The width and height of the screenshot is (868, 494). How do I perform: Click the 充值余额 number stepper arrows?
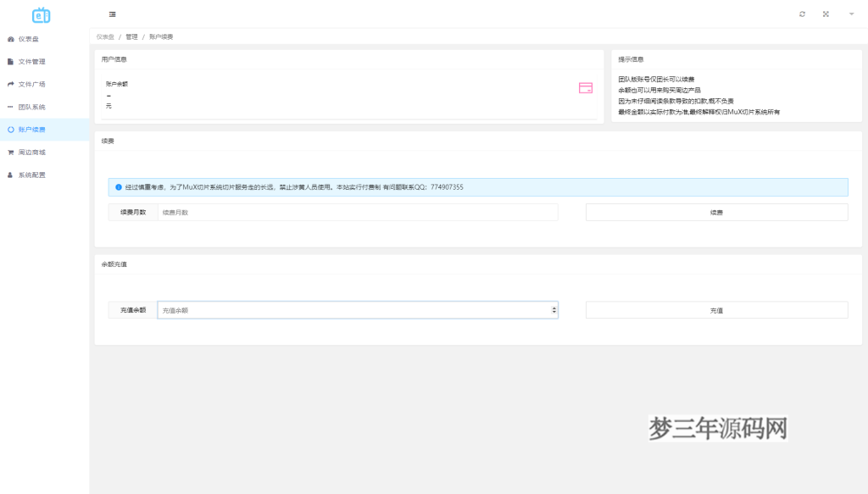tap(554, 311)
